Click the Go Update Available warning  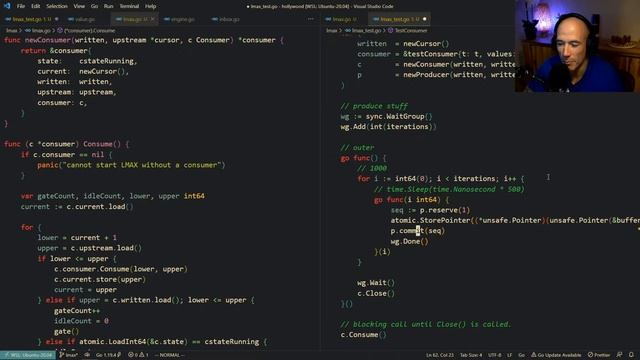(556, 355)
